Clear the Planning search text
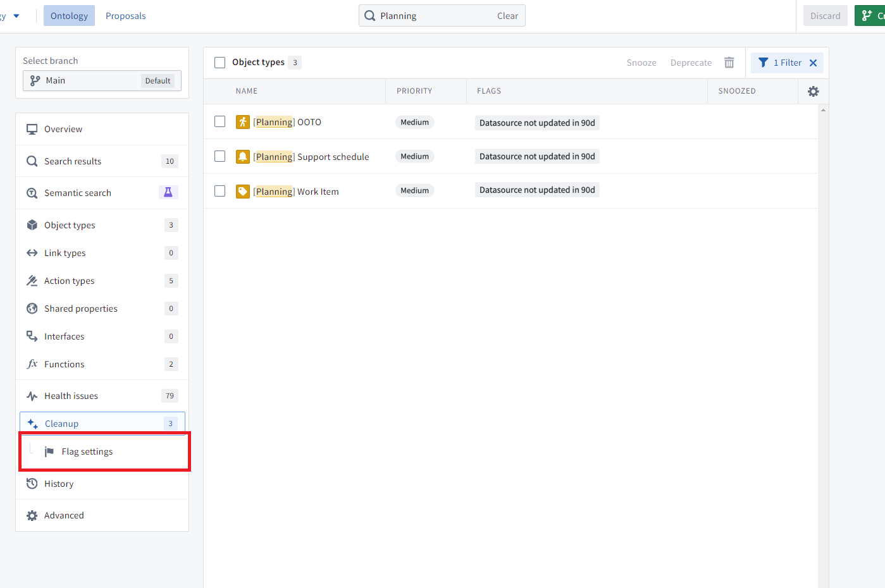Viewport: 885px width, 588px height. pos(507,16)
